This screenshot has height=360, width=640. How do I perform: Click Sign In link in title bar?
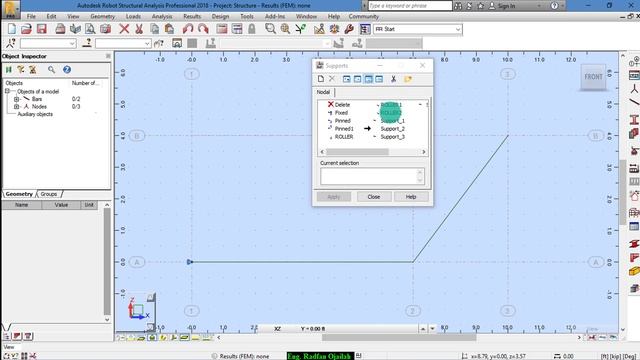[x=506, y=6]
